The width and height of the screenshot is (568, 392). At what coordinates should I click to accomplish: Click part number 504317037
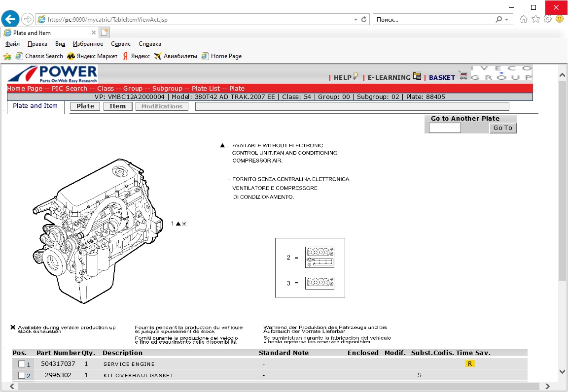click(58, 364)
